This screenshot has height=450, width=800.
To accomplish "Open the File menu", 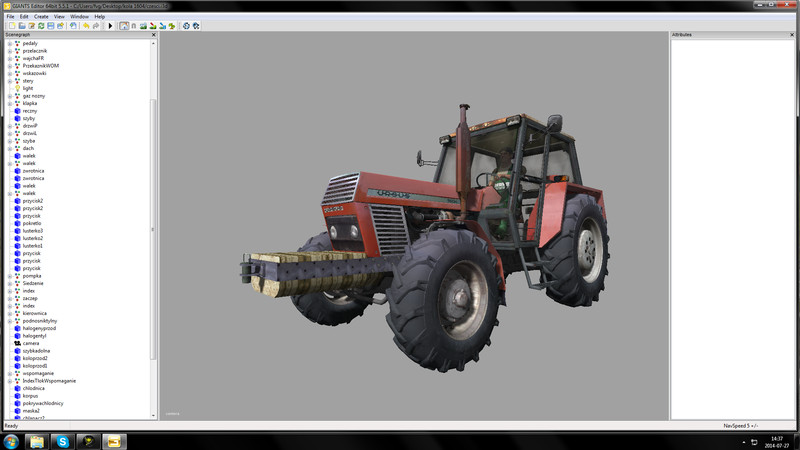I will click(10, 17).
